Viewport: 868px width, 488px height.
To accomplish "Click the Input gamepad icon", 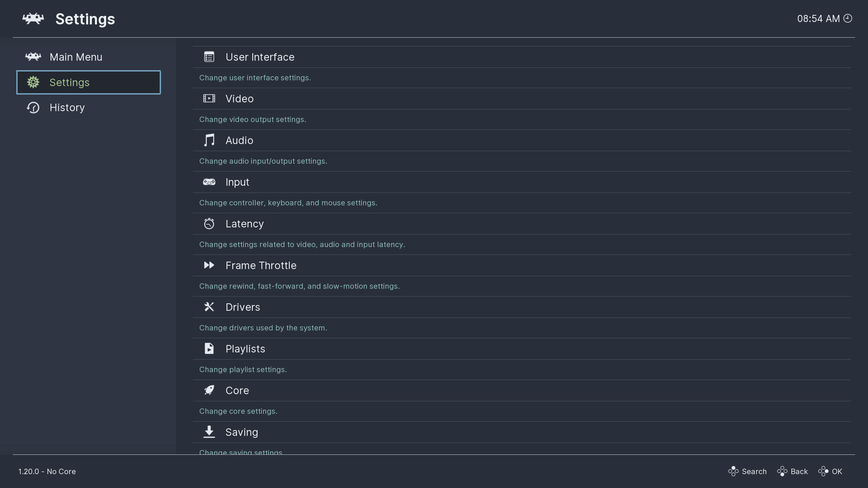I will click(x=209, y=182).
